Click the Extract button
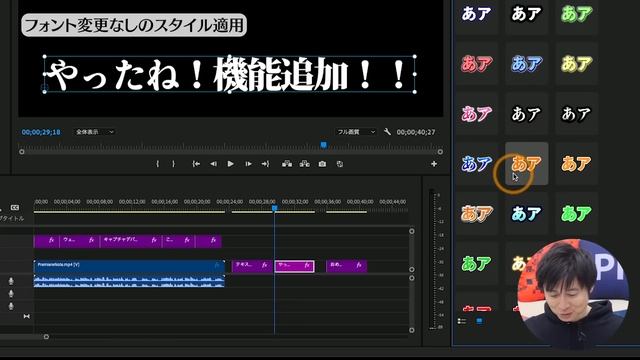Image resolution: width=640 pixels, height=360 pixels. [x=304, y=164]
